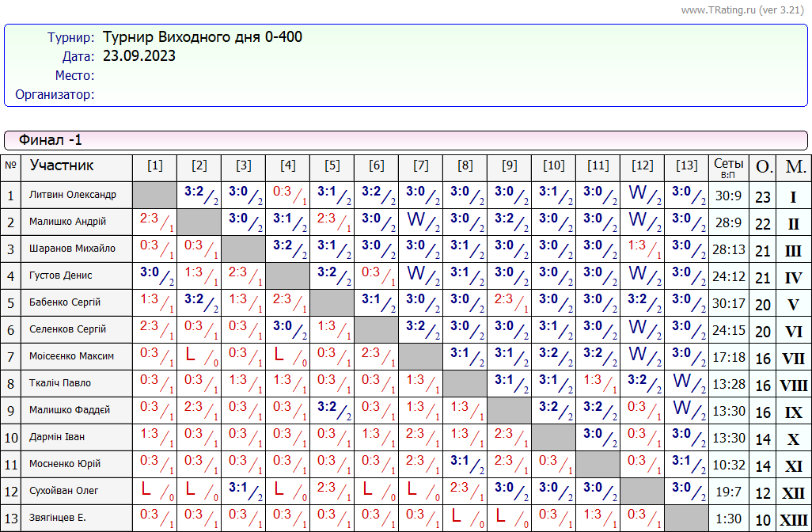The width and height of the screenshot is (812, 532).
Task: Click the О. points column header
Action: coord(763,167)
